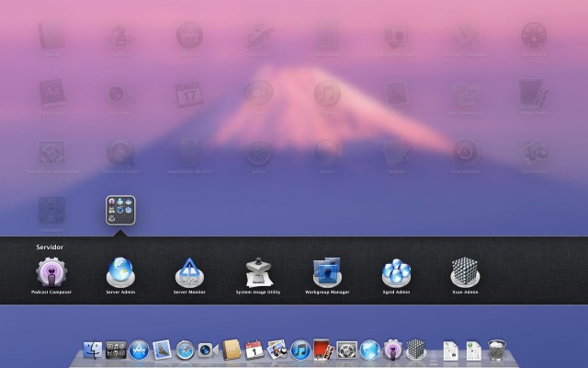The width and height of the screenshot is (588, 368).
Task: Open Finder from the Dock
Action: click(93, 350)
